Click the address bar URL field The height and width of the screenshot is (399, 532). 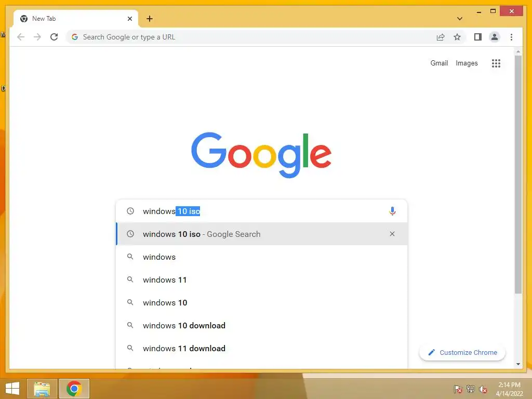click(251, 37)
